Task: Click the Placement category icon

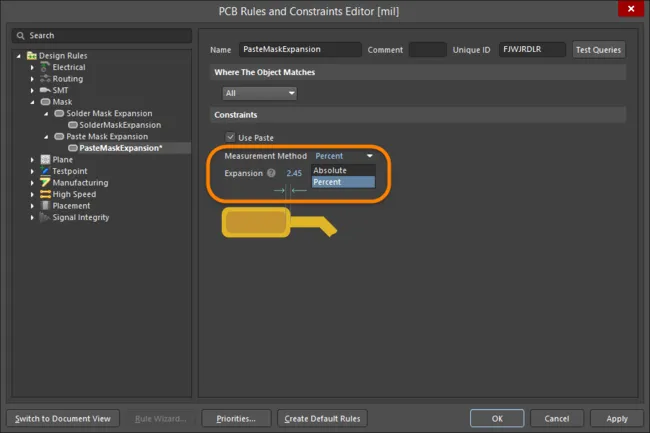Action: click(45, 206)
